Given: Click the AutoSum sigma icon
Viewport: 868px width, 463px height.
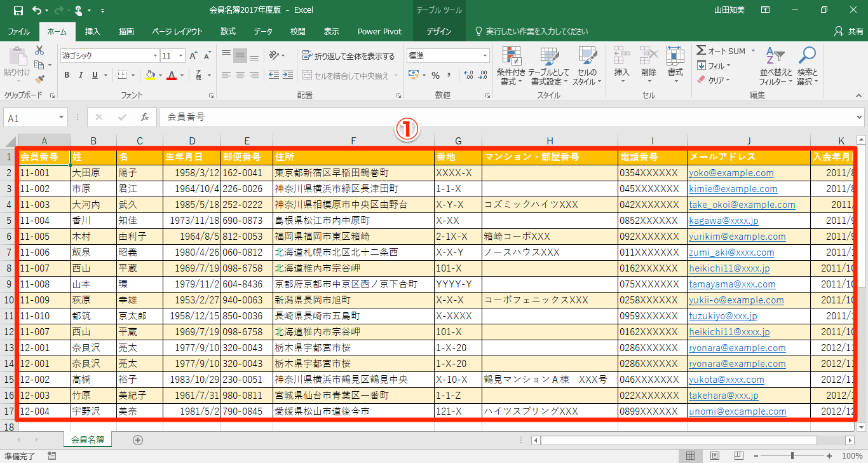Looking at the screenshot, I should [x=702, y=51].
